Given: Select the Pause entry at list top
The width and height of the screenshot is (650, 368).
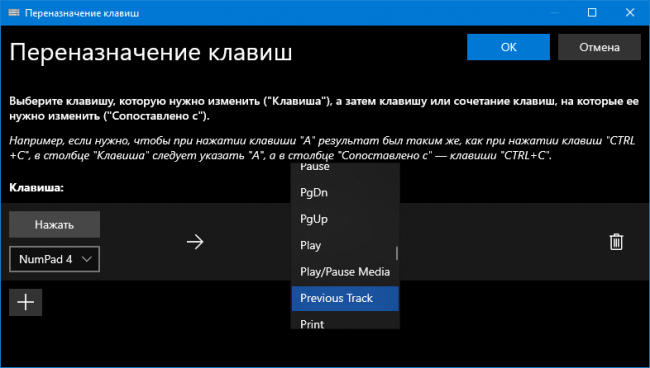Looking at the screenshot, I should tap(345, 168).
